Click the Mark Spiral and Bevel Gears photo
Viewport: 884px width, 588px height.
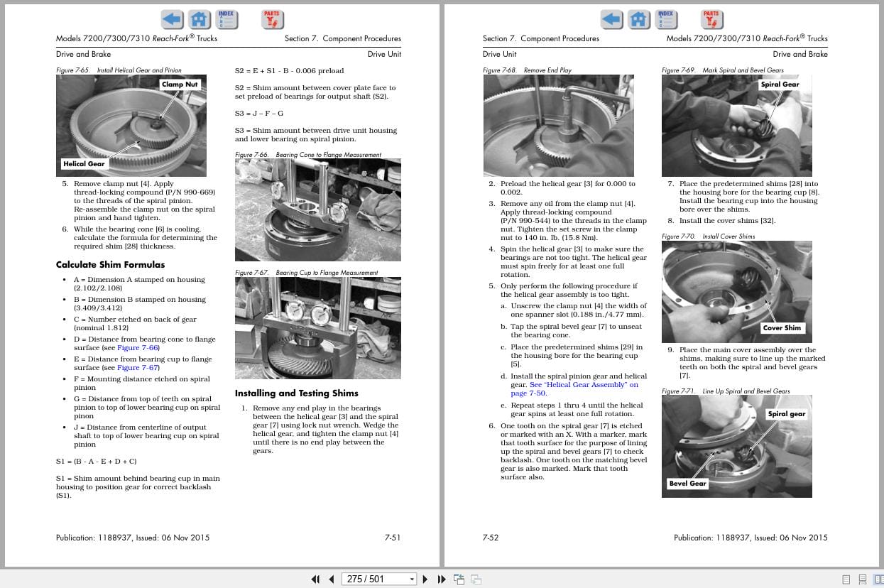pyautogui.click(x=736, y=126)
